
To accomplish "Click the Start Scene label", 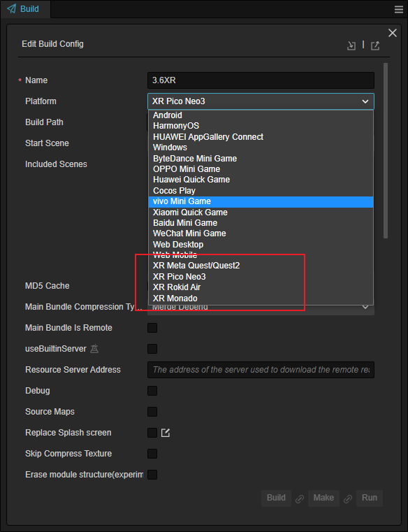I will tap(47, 143).
